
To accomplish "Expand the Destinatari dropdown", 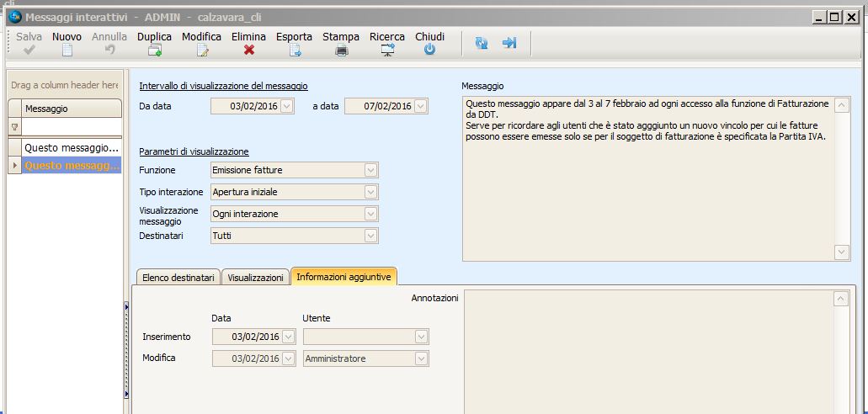I will (370, 236).
